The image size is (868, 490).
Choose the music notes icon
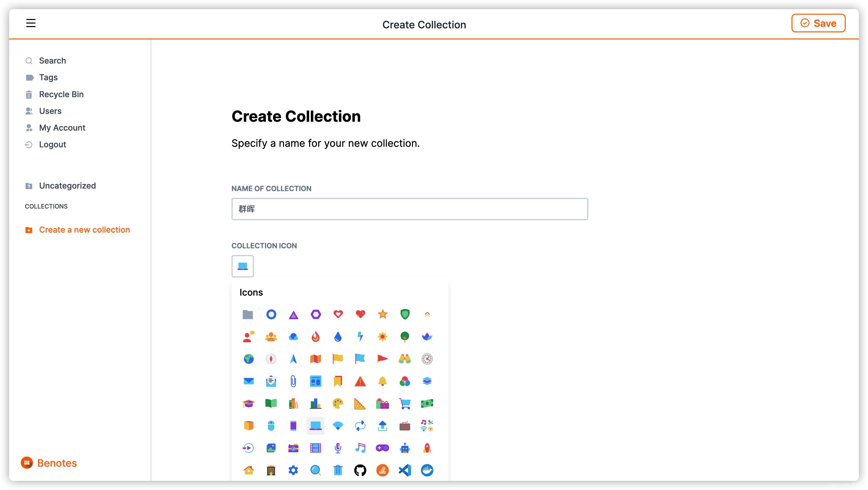click(360, 447)
